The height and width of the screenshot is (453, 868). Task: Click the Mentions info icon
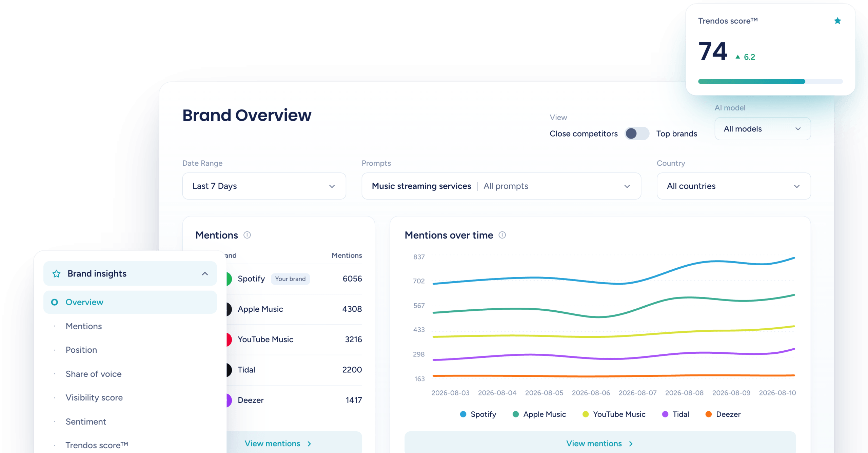247,235
